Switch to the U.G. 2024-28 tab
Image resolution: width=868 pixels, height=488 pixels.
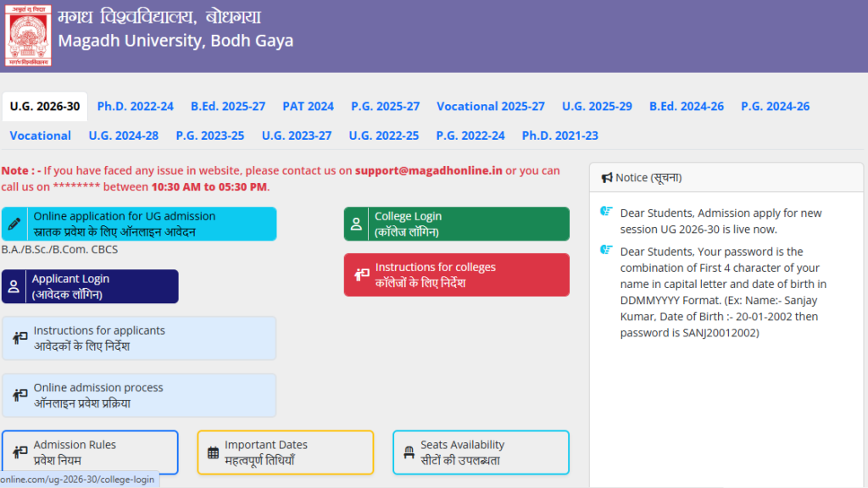click(x=124, y=136)
